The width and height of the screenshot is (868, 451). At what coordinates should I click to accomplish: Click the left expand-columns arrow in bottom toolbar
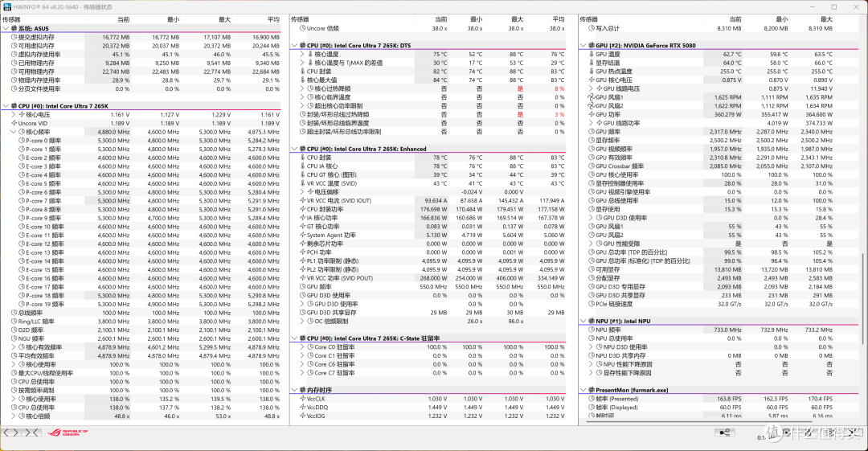click(x=6, y=433)
